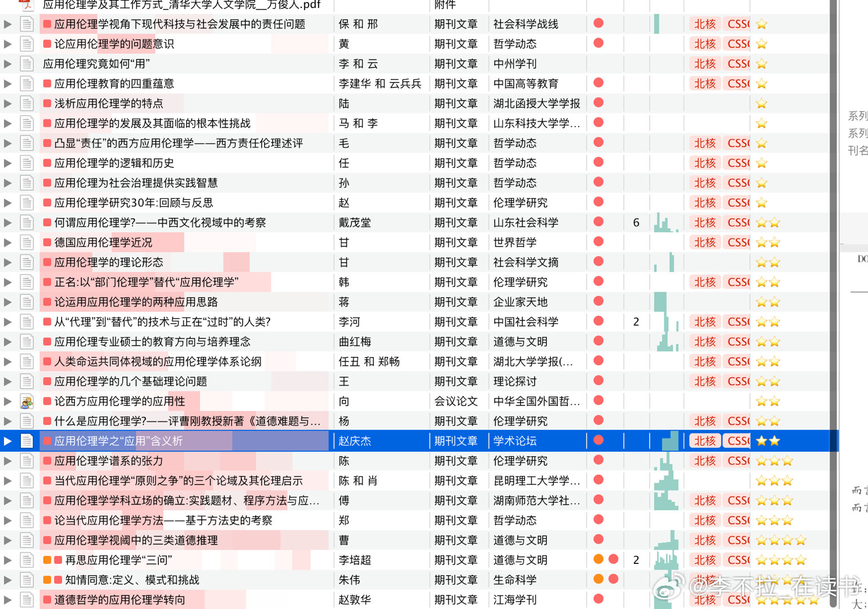Click the conference paper icon on "论西方应用伦理学的应用性"

pos(27,401)
